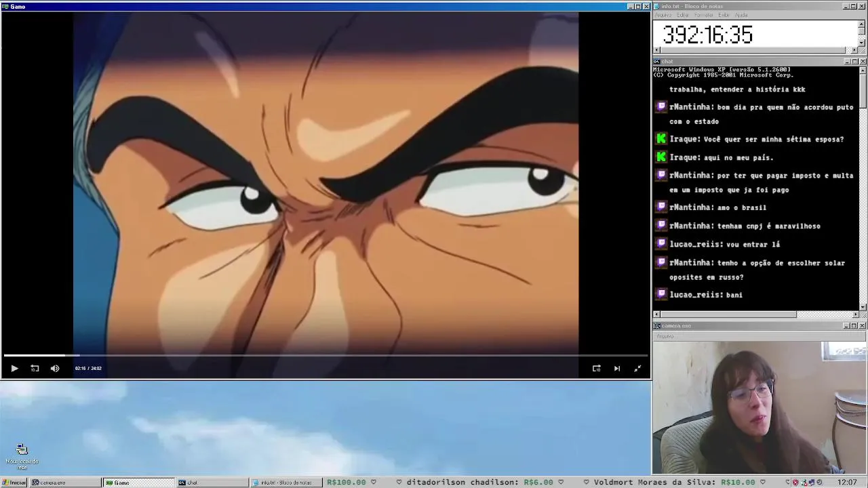
Task: Switch to Game in the taskbar
Action: [139, 483]
